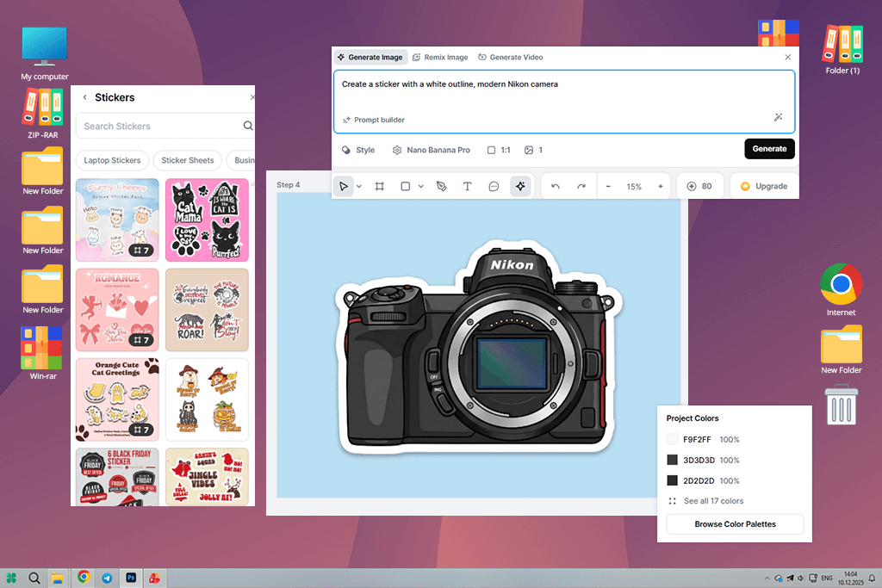882x588 pixels.
Task: Open the ZIP -RAR desktop icon
Action: 43,115
